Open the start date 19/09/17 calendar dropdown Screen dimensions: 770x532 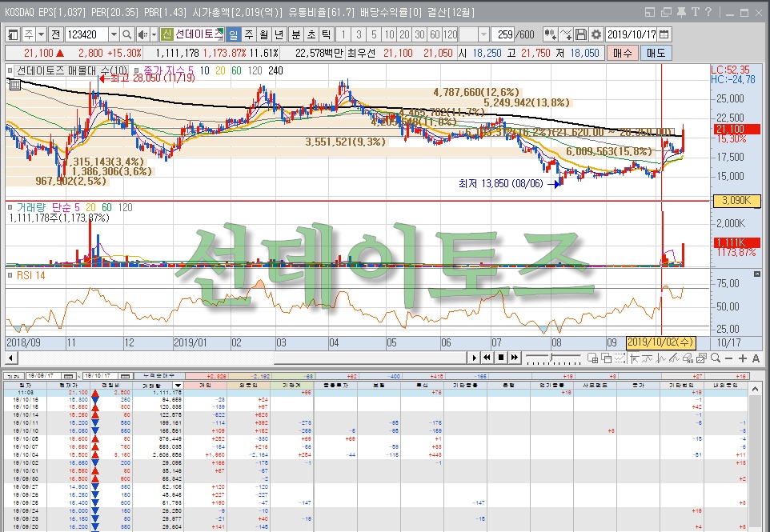pyautogui.click(x=69, y=376)
